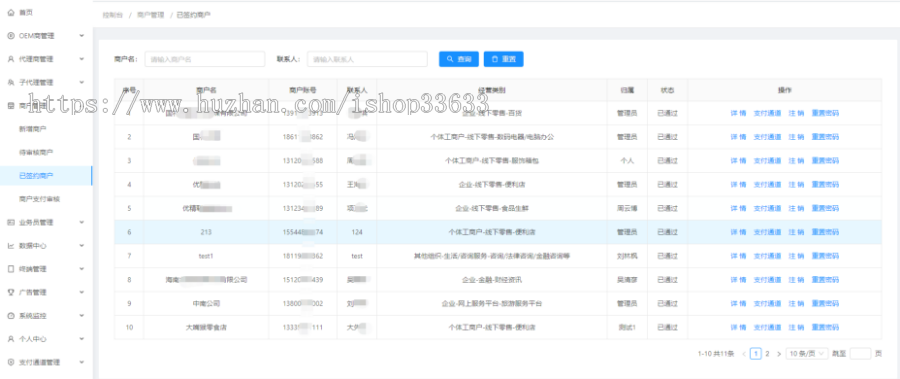This screenshot has height=379, width=900.
Task: Expand OEM商管理 with its chevron
Action: (x=82, y=36)
